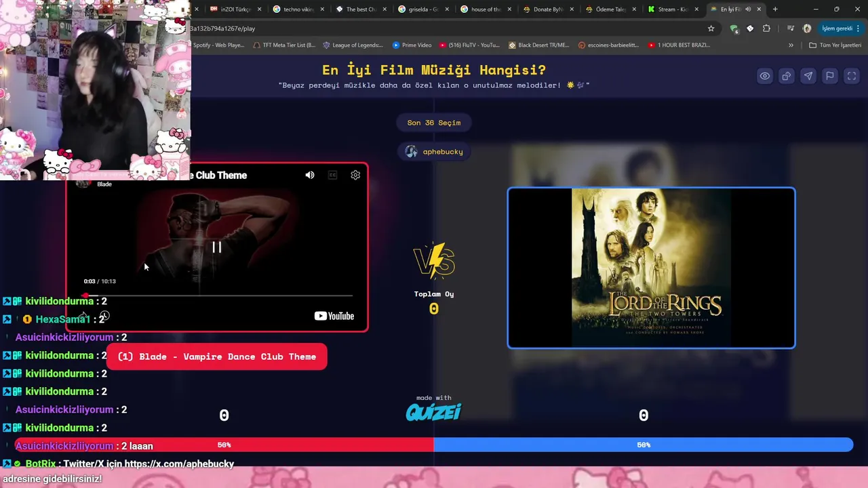Click the dice randomize icon
Screen dimensions: 868x488
[786, 76]
